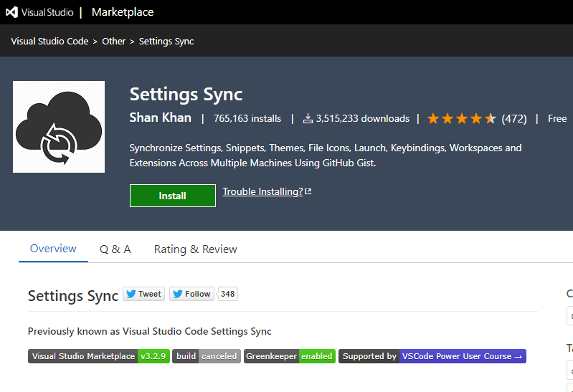Open the Rating & Review tab
This screenshot has height=392, width=573.
click(196, 249)
